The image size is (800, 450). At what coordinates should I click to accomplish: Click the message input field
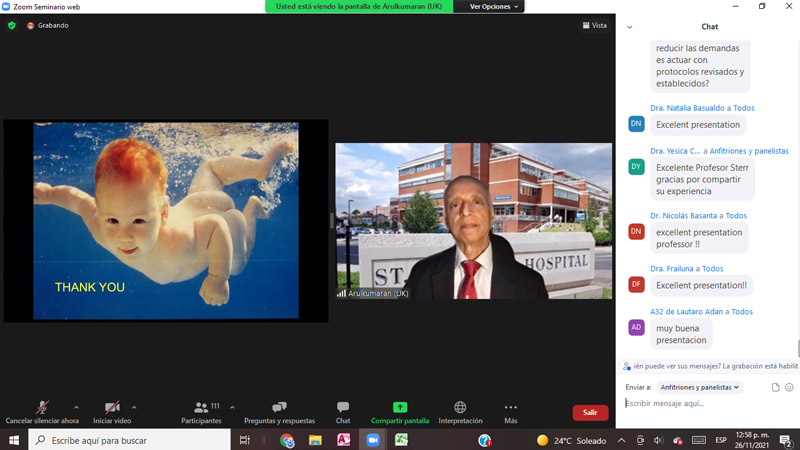tap(708, 403)
